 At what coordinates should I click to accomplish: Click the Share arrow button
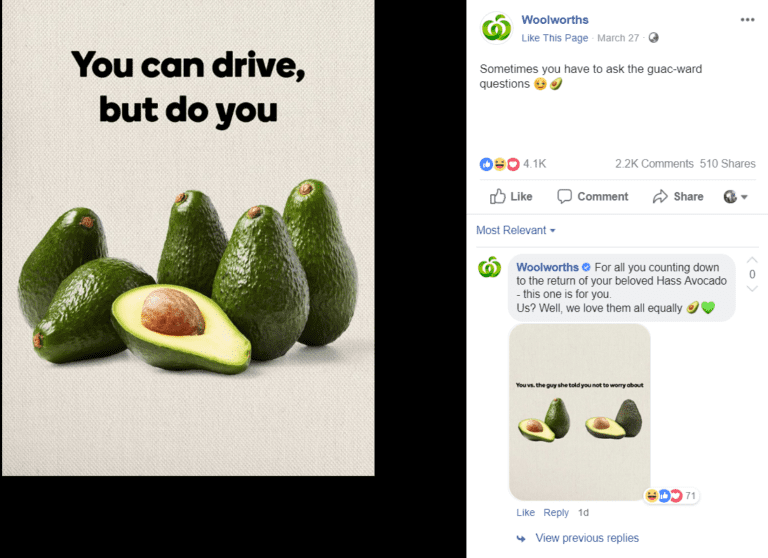tap(678, 196)
